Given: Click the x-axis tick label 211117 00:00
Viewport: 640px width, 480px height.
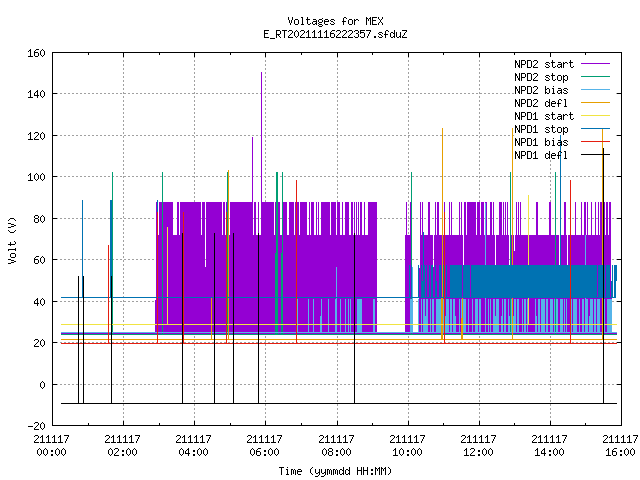Looking at the screenshot, I should (51, 446).
